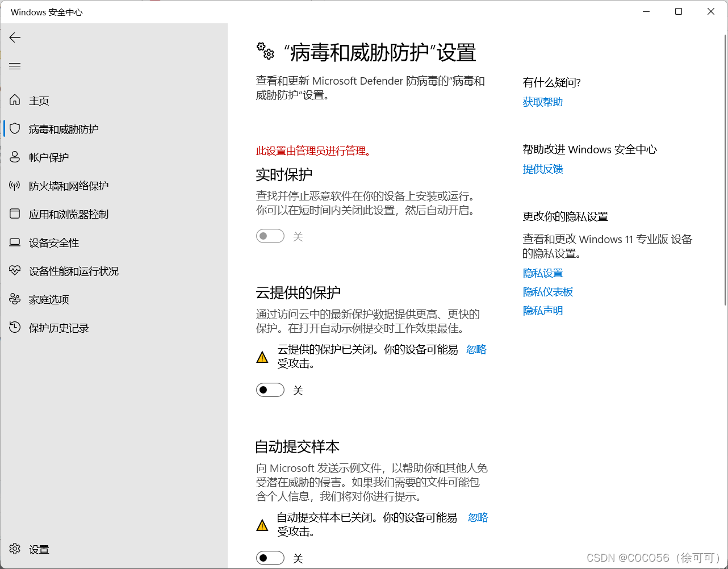Open the hamburger navigation menu

tap(15, 66)
